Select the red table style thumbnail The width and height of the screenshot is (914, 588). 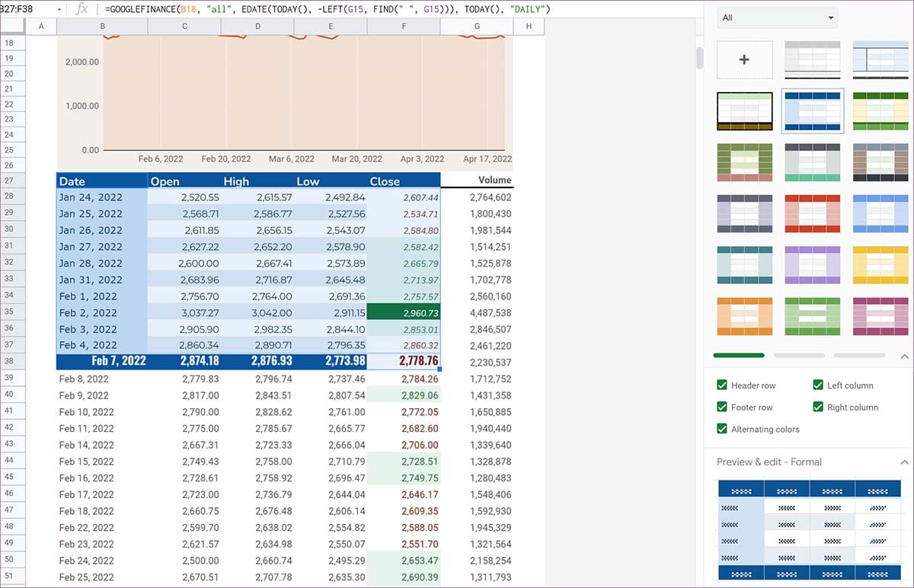click(812, 214)
